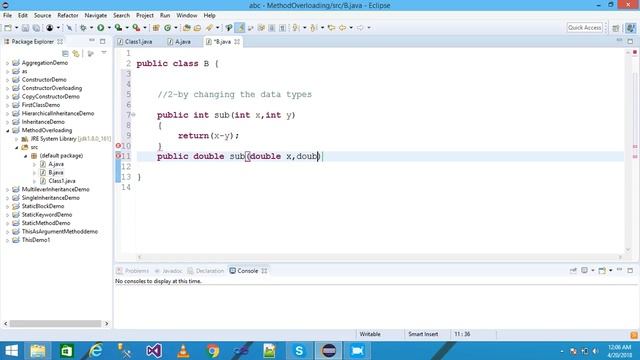The width and height of the screenshot is (640, 360).
Task: Click the Quick Access search field
Action: 584,27
